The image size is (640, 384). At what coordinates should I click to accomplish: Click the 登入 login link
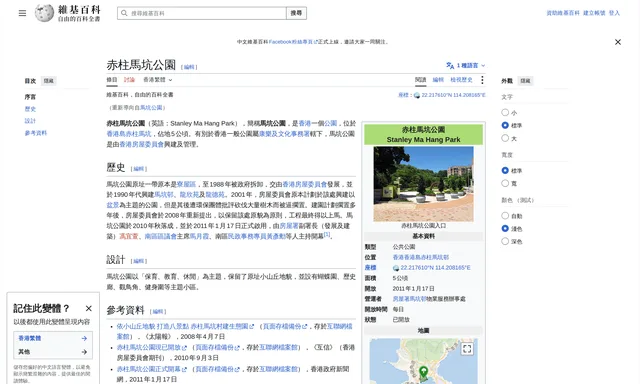pos(614,13)
